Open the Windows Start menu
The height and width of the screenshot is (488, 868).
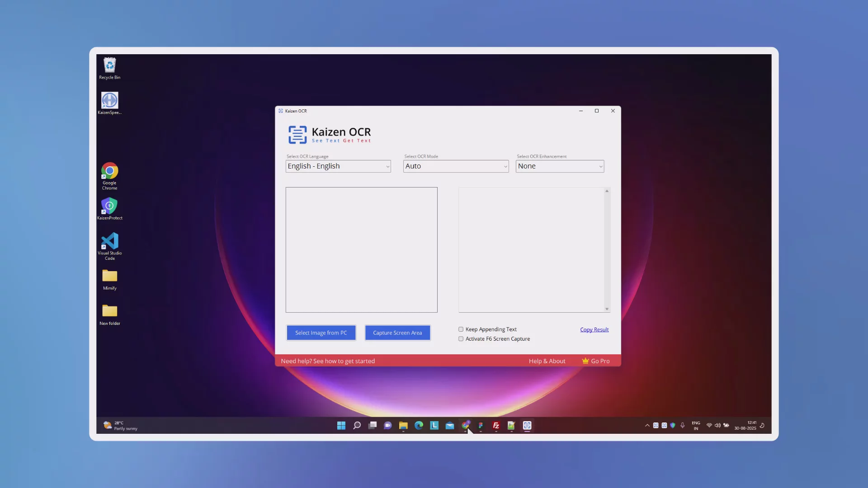point(341,426)
